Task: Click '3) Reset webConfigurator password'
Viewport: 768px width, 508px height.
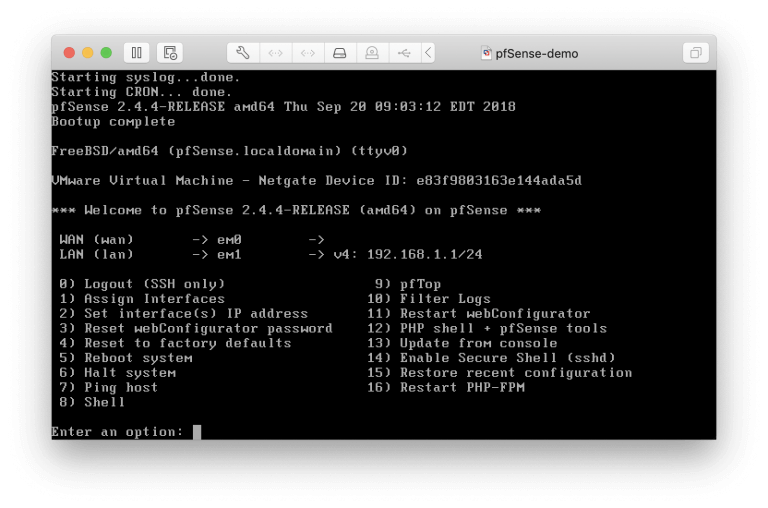Action: [196, 328]
